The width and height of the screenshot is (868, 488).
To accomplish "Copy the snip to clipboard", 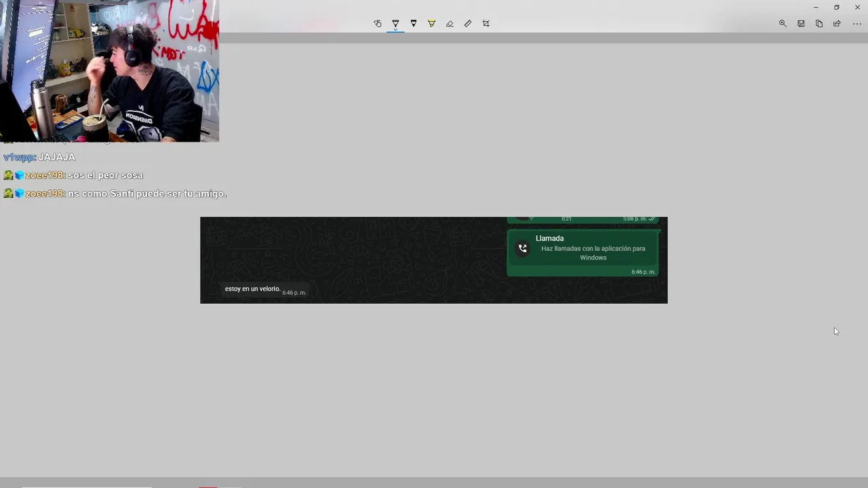I will tap(819, 24).
